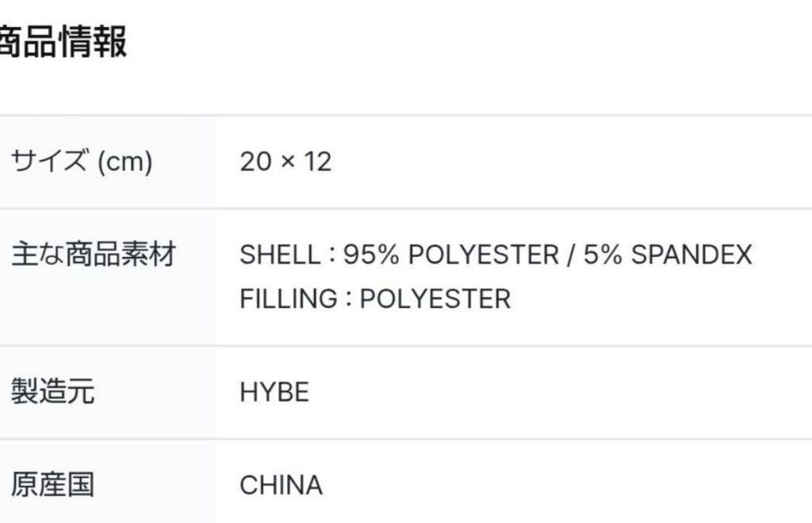Image resolution: width=812 pixels, height=523 pixels.
Task: Select the 主な商品素材 row label
Action: tap(92, 255)
